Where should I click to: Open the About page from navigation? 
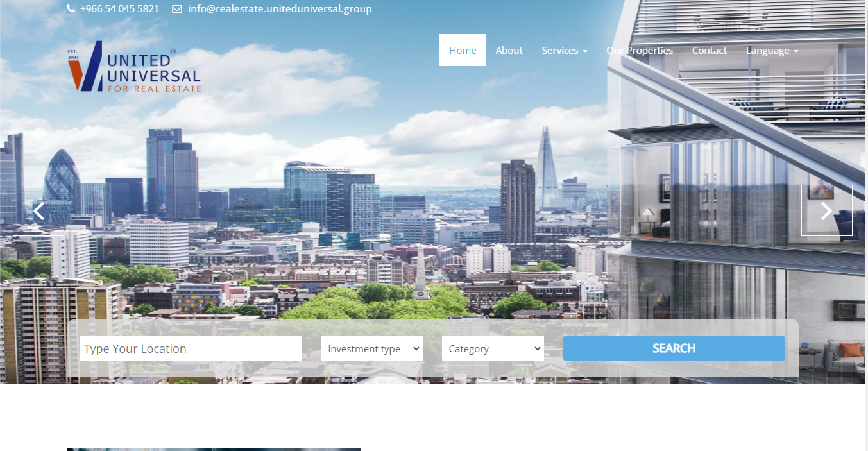509,51
